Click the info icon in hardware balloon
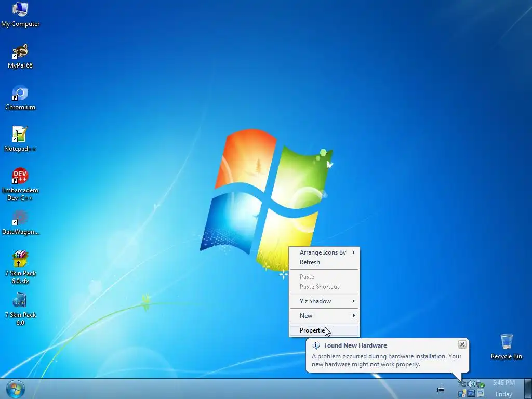 tap(316, 345)
